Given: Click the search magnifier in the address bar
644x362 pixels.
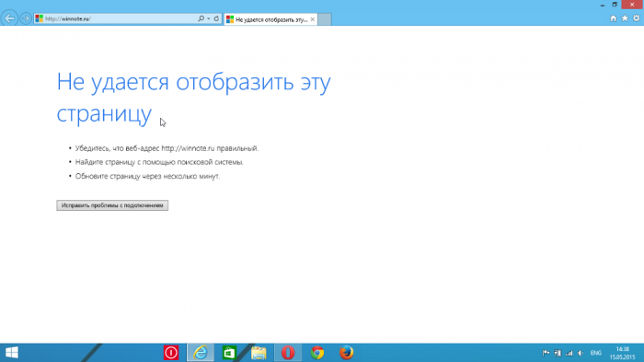Looking at the screenshot, I should click(201, 18).
